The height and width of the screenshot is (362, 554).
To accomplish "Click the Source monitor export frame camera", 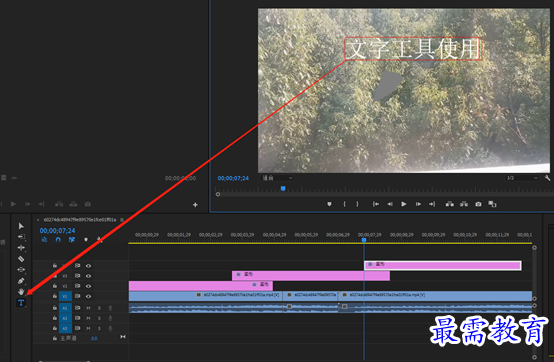I will pos(88,204).
